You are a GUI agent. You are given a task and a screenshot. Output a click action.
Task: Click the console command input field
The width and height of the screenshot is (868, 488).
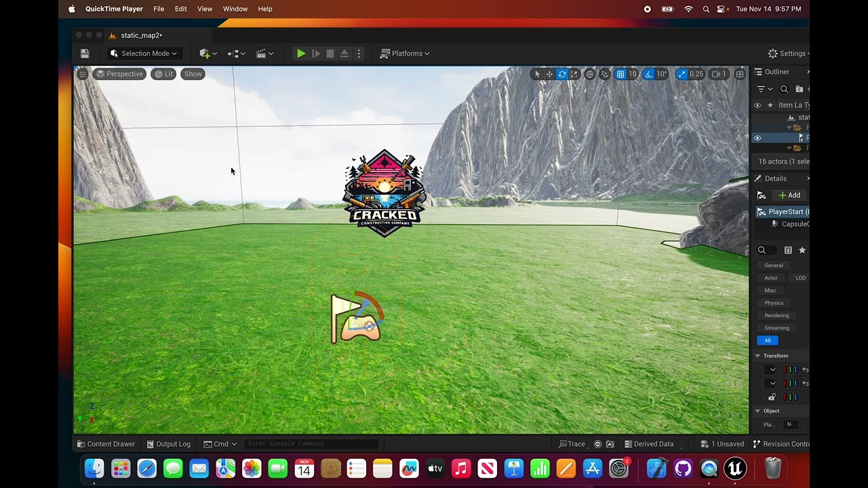(x=311, y=444)
